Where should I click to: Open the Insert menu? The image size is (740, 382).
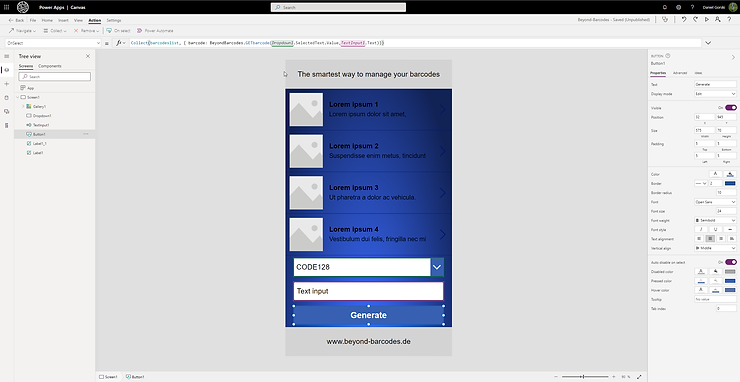click(63, 20)
